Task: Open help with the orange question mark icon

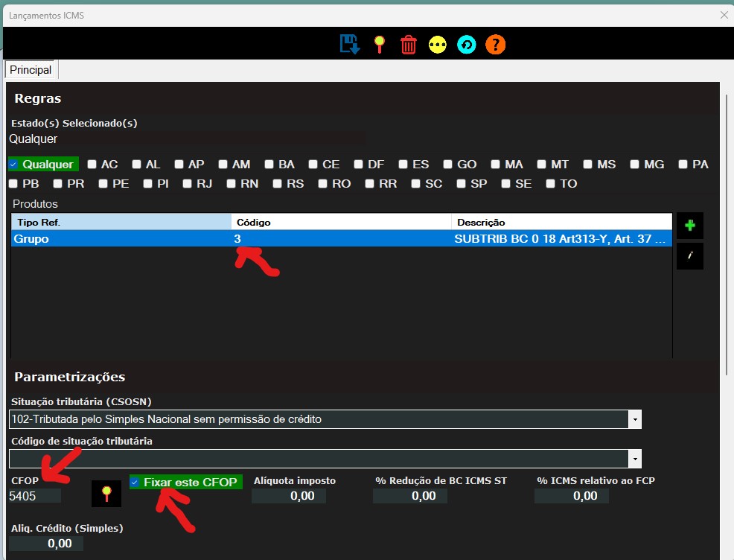Action: tap(495, 45)
